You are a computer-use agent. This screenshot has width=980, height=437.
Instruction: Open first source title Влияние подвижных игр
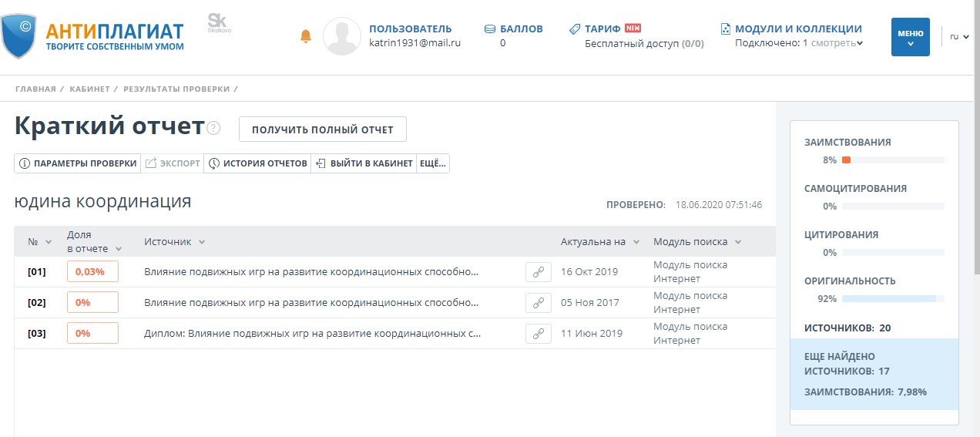pos(310,272)
